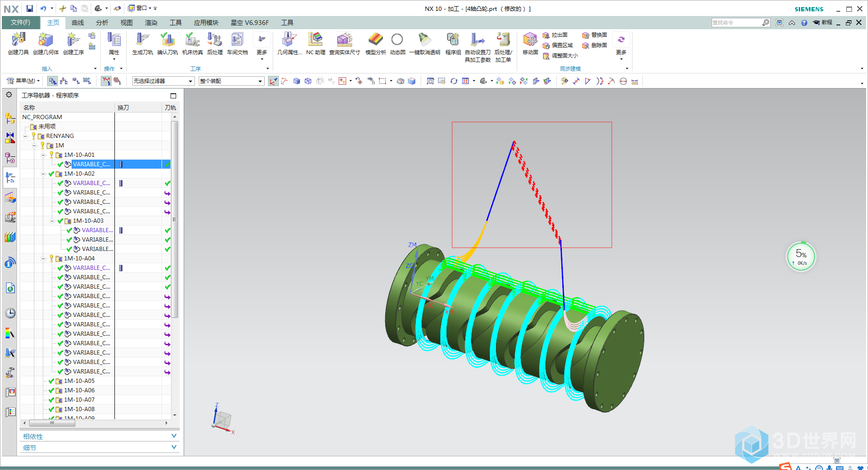This screenshot has width=868, height=470.
Task: Toggle the wireframe cube rendering style button
Action: click(x=308, y=81)
